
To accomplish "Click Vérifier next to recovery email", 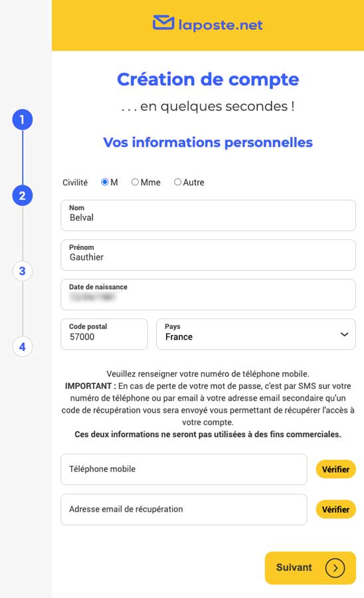I will tap(336, 510).
